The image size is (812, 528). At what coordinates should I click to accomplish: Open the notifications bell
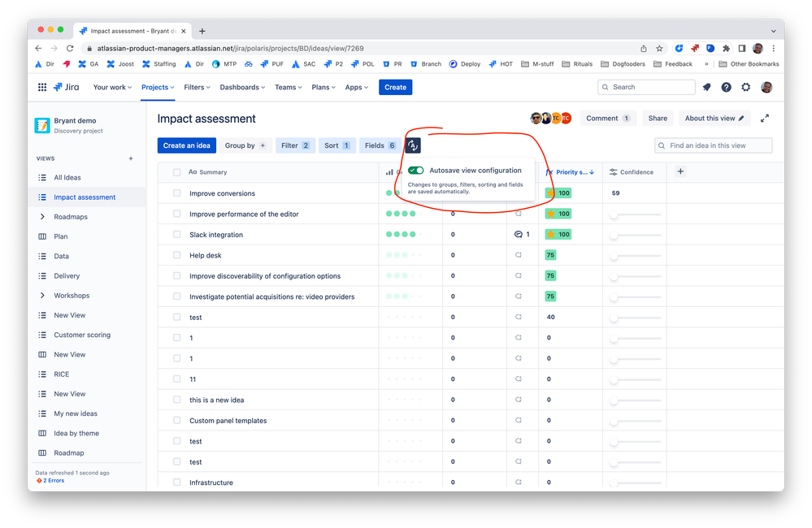pyautogui.click(x=707, y=87)
